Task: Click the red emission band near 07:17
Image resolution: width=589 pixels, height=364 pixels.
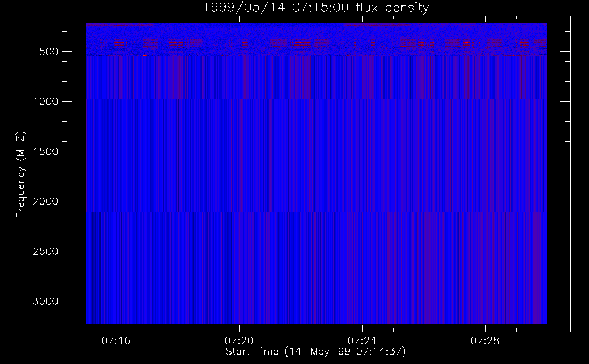Action: (x=150, y=43)
